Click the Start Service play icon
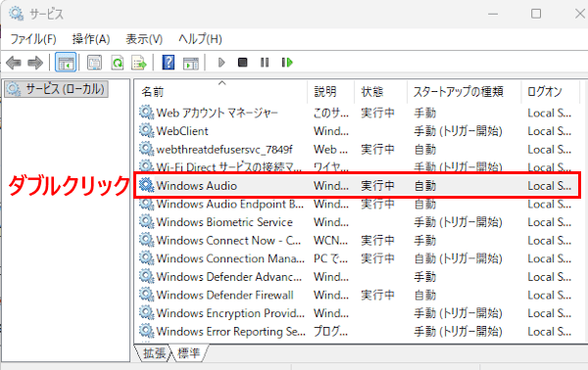This screenshot has width=588, height=370. (221, 63)
